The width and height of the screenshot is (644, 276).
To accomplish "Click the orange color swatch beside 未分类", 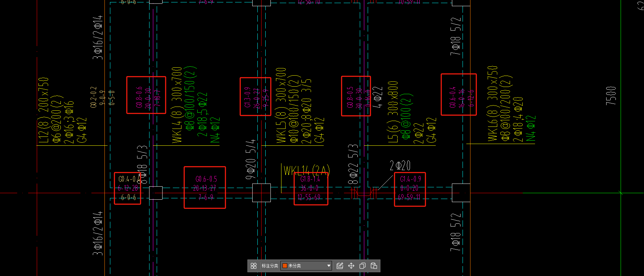I will point(285,266).
